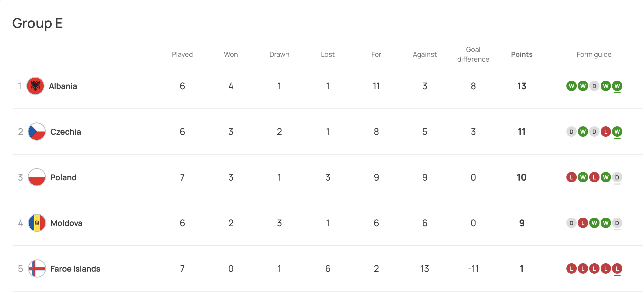644x293 pixels.
Task: Open the Moldova team link
Action: click(x=66, y=223)
